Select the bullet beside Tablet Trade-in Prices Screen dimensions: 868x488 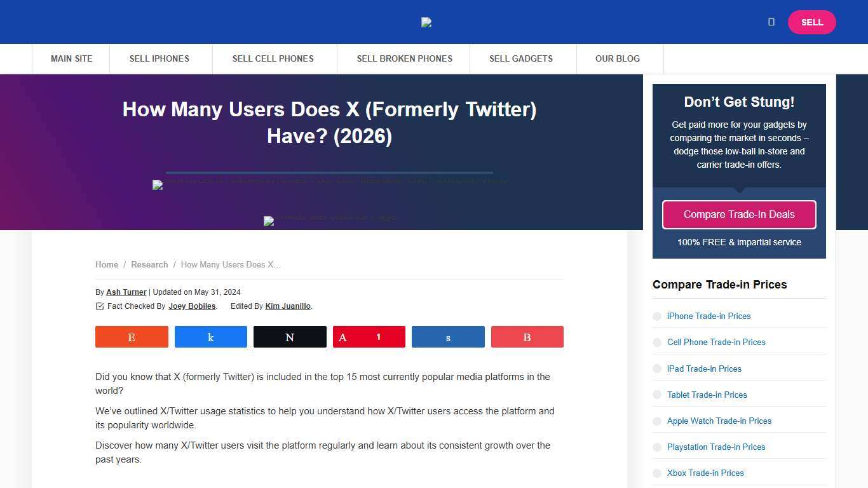(x=656, y=395)
